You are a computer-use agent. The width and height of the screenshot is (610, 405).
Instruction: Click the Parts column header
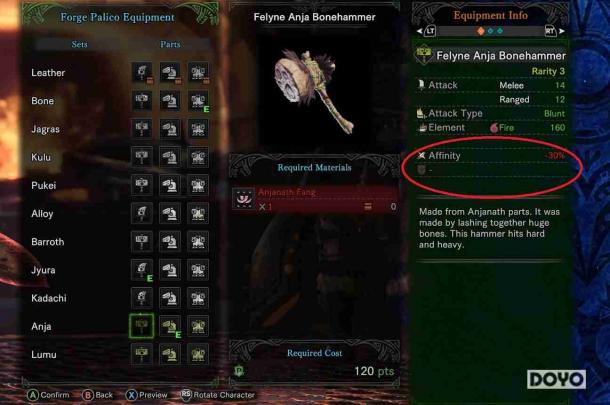click(170, 44)
